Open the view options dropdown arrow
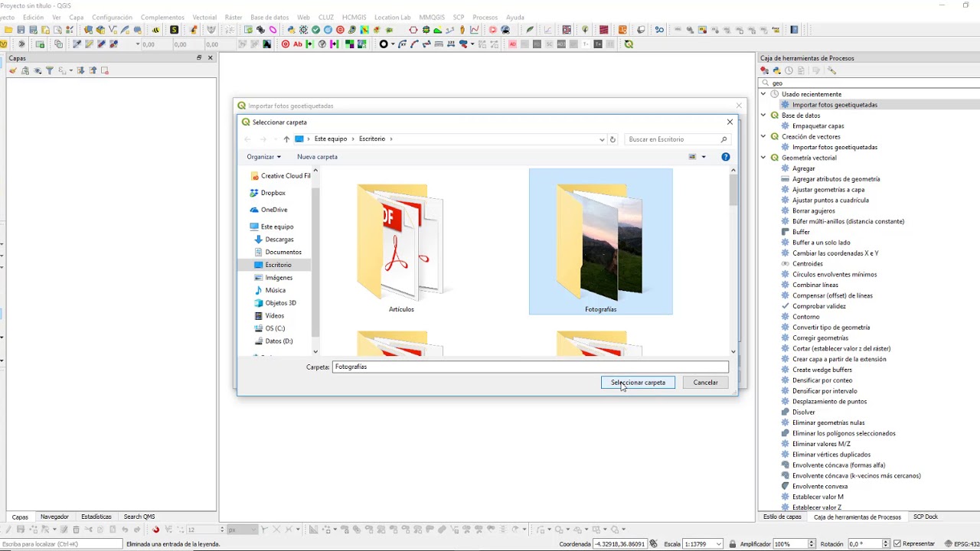This screenshot has width=980, height=551. 704,157
